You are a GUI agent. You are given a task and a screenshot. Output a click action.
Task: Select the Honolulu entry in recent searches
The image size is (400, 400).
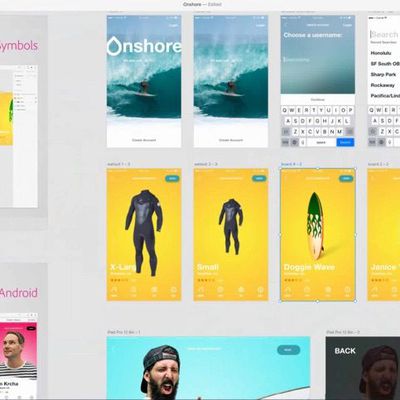point(381,53)
